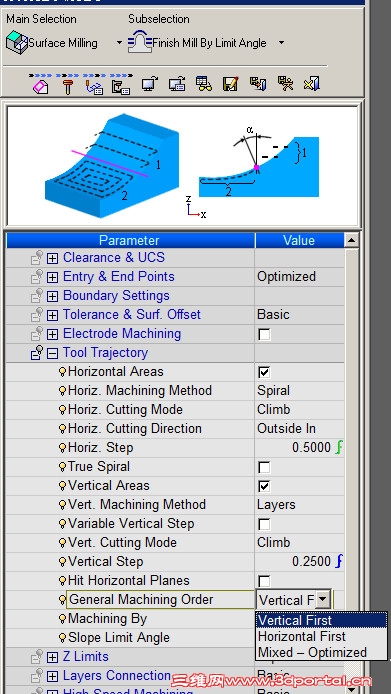Expand the Z Limits group
This screenshot has width=391, height=694.
point(52,657)
